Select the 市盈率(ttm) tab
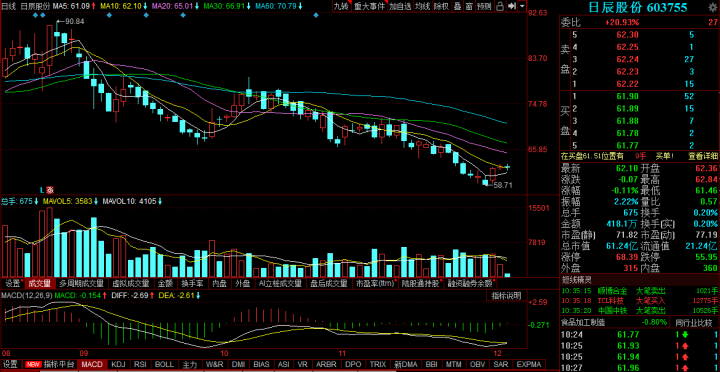This screenshot has height=372, width=720. point(376,283)
